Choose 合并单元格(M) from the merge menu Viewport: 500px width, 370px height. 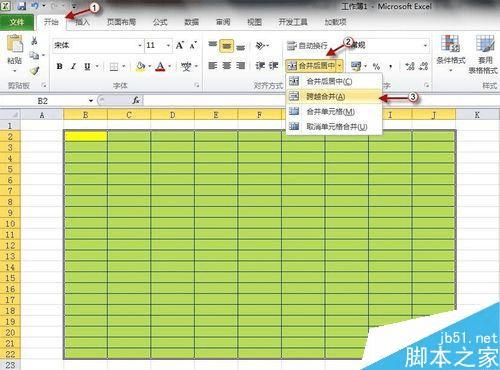point(334,112)
